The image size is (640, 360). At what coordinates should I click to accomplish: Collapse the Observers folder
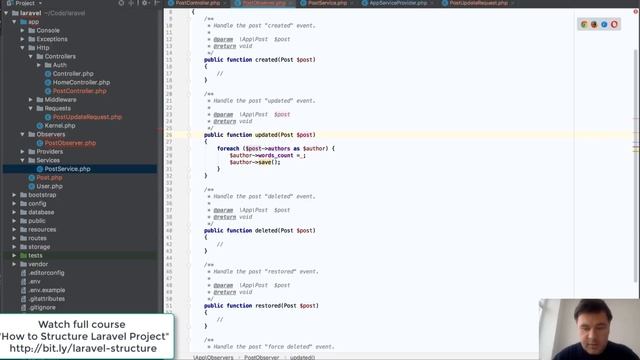coord(22,134)
